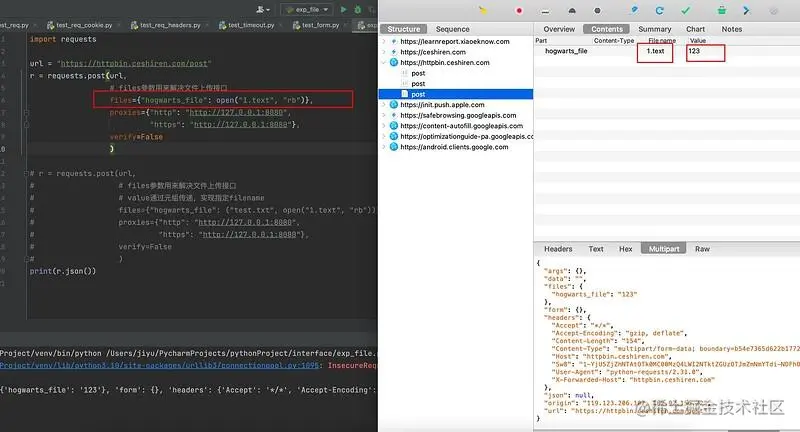The height and width of the screenshot is (432, 800).
Task: Click the dash-shaped icon next to Record in Charles
Action: [x=545, y=11]
